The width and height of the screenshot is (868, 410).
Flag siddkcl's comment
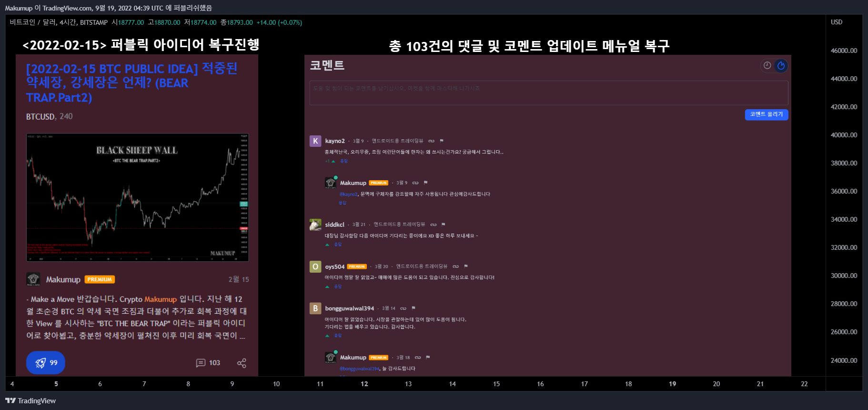(x=444, y=225)
